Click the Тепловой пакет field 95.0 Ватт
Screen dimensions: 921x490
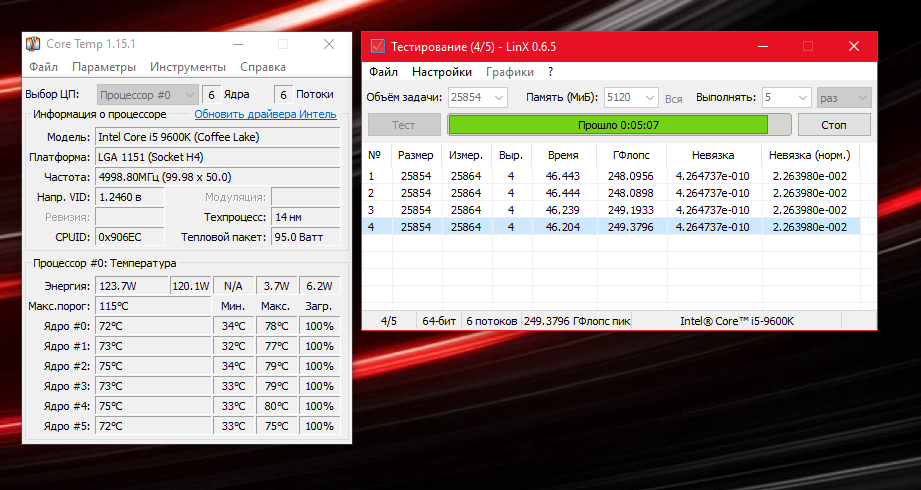tap(305, 237)
